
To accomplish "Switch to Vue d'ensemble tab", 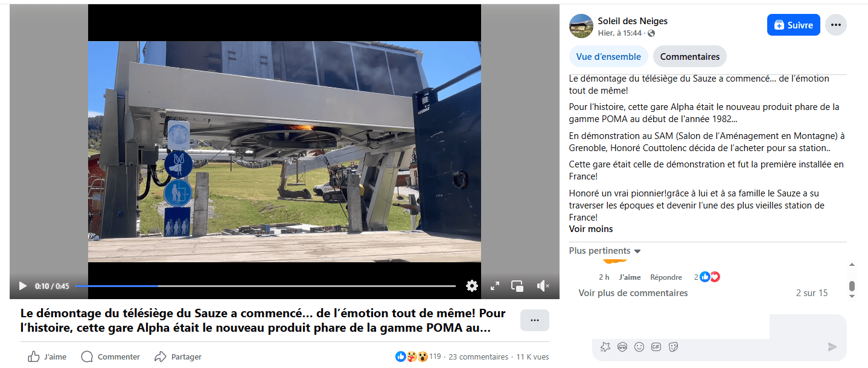I will click(x=608, y=56).
